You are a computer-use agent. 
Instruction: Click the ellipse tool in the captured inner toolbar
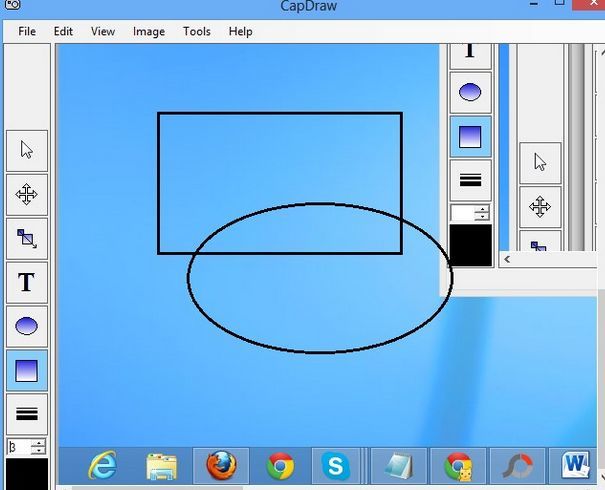(470, 93)
